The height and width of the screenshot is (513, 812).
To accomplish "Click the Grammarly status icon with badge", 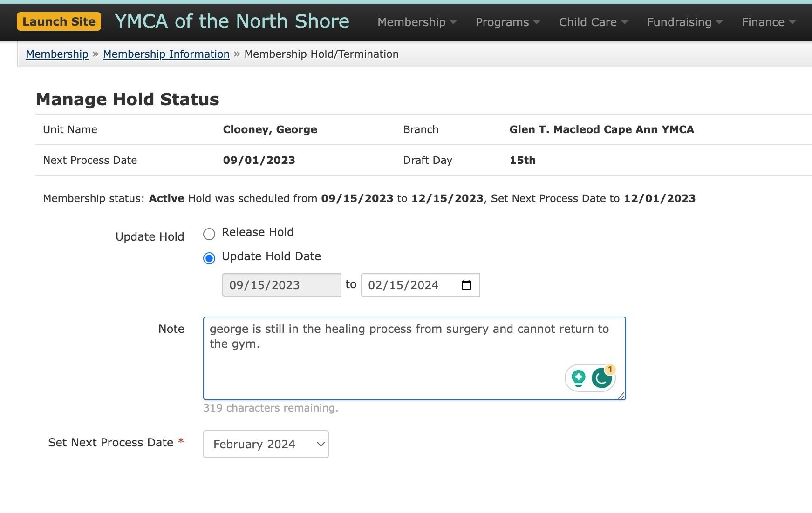I will tap(602, 378).
